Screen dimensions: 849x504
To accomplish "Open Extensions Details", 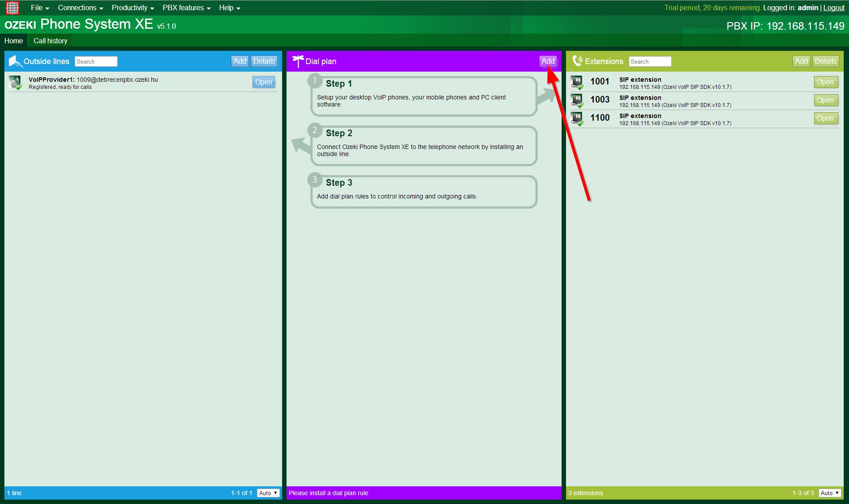I will tap(826, 61).
